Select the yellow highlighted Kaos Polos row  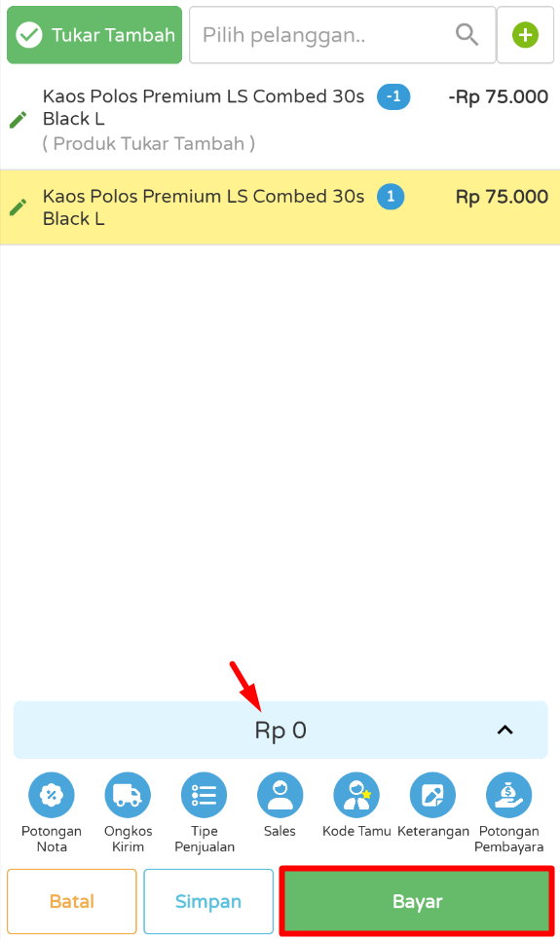click(x=280, y=207)
